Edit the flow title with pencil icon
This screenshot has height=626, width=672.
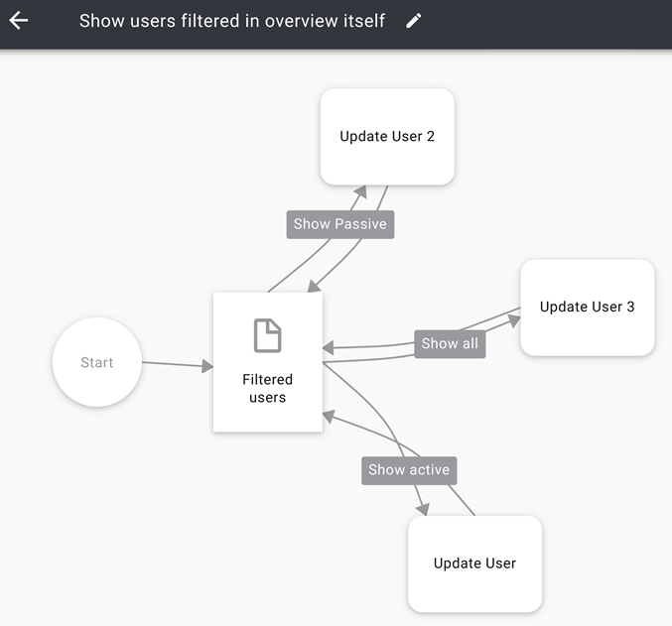pyautogui.click(x=414, y=21)
